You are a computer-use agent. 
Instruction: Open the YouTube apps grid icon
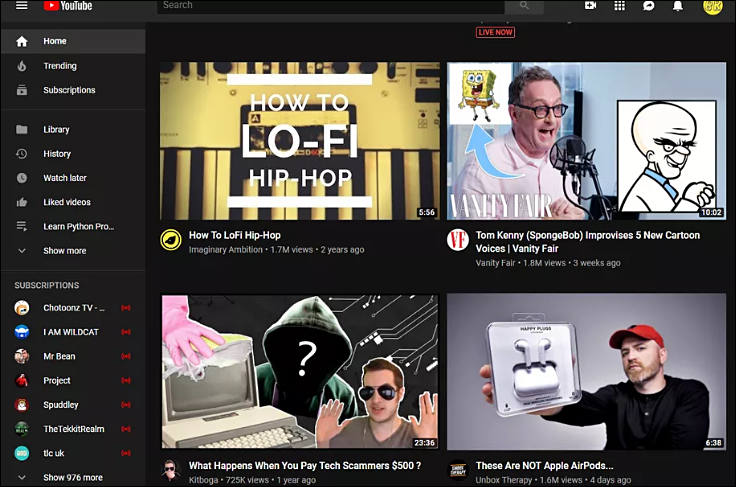click(x=620, y=6)
